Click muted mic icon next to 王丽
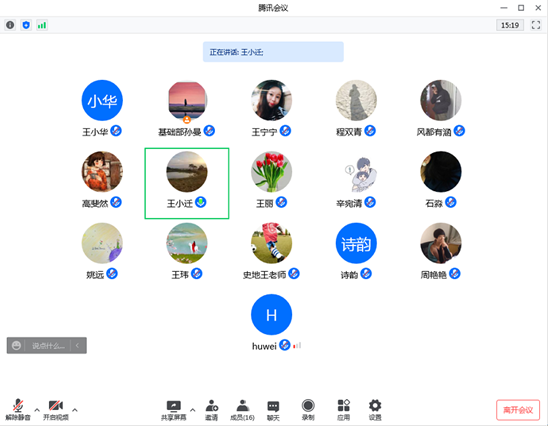The image size is (548, 426). [281, 202]
